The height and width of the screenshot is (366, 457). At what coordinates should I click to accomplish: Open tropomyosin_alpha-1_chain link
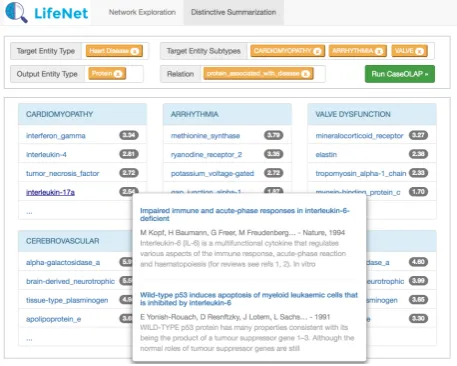pos(361,174)
